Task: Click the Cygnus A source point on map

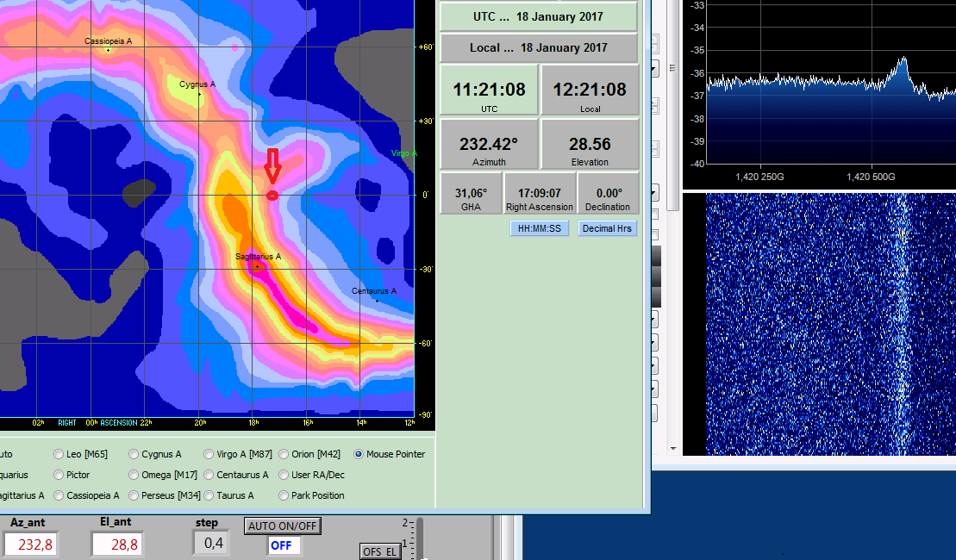Action: pos(199,94)
